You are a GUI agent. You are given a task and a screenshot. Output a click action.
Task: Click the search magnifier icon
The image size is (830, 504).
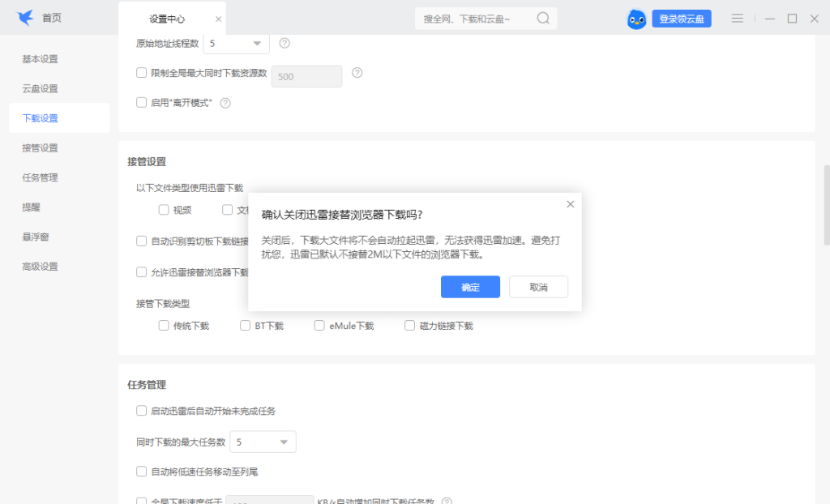[543, 17]
